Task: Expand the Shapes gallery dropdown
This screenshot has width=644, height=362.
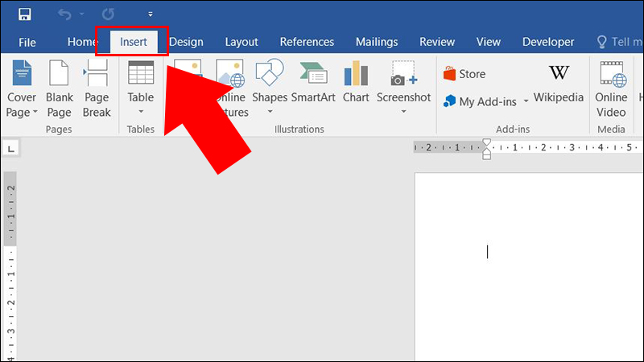Action: 270,111
